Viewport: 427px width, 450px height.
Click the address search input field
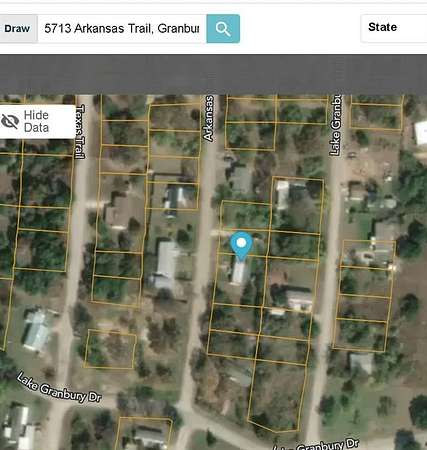tap(122, 29)
